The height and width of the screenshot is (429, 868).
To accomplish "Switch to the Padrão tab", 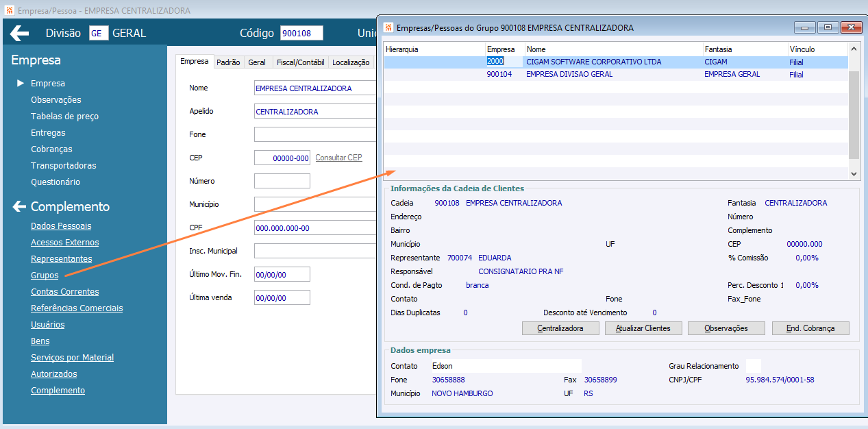I will tap(228, 62).
